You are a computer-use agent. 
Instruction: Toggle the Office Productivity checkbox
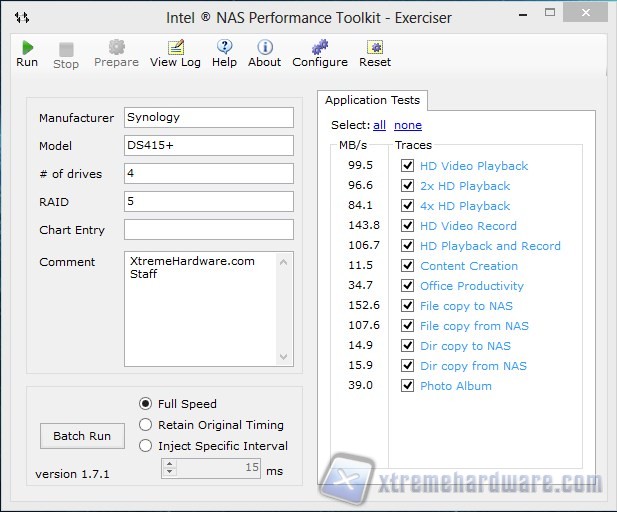[x=407, y=286]
